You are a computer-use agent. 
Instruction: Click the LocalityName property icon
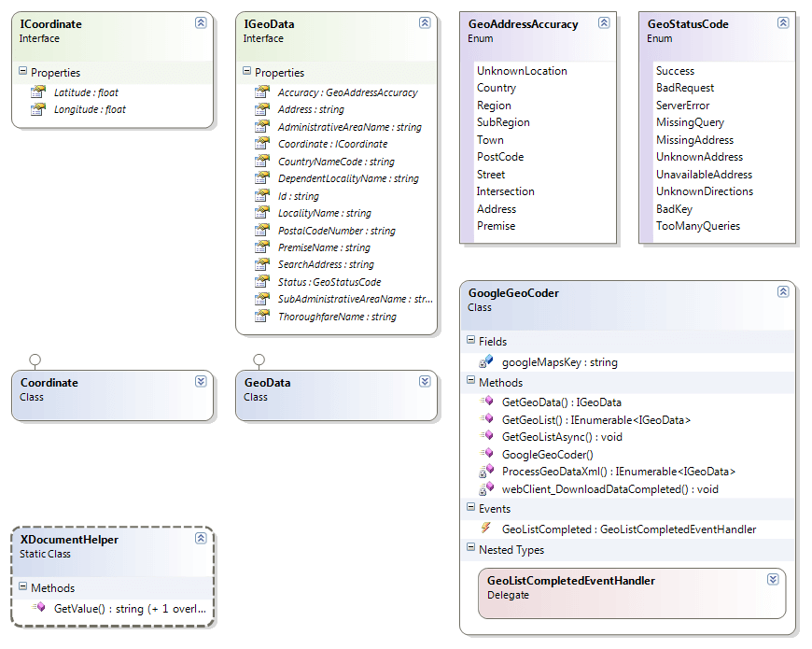click(262, 212)
